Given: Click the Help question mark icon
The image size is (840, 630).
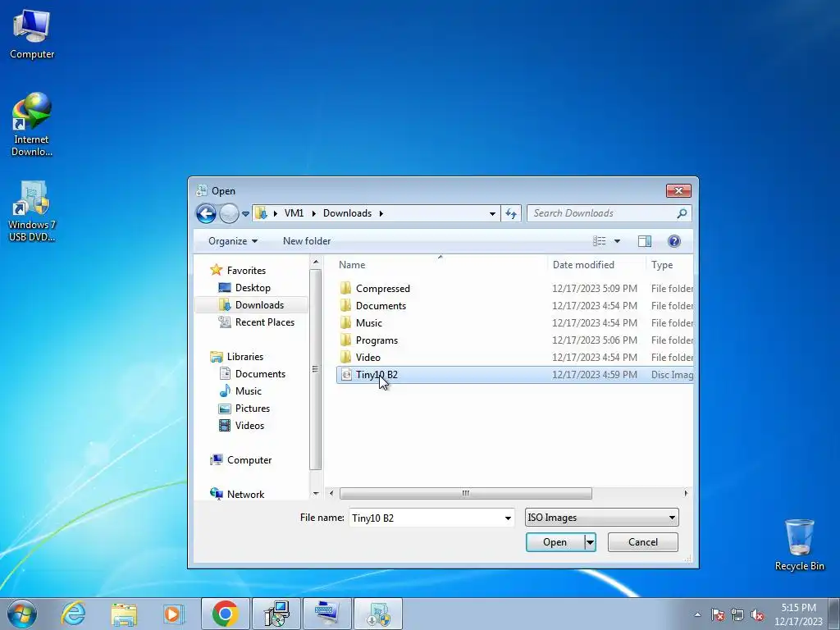Looking at the screenshot, I should (x=674, y=241).
